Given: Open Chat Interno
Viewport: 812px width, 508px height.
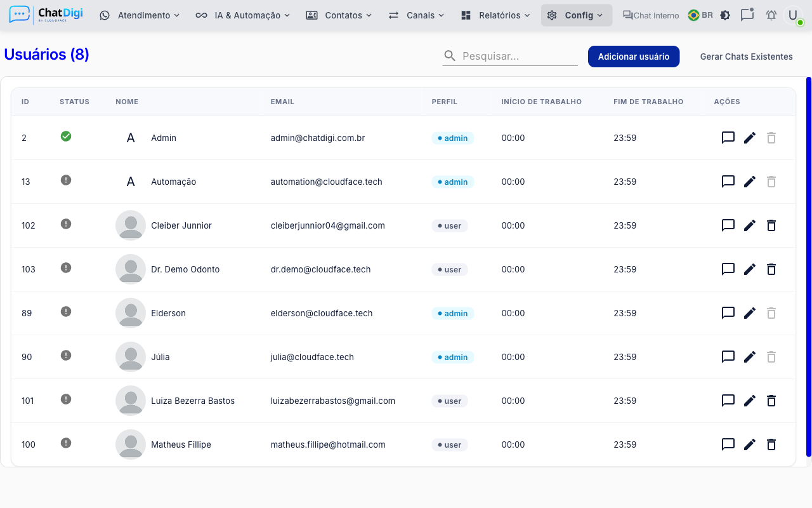Looking at the screenshot, I should tap(651, 15).
